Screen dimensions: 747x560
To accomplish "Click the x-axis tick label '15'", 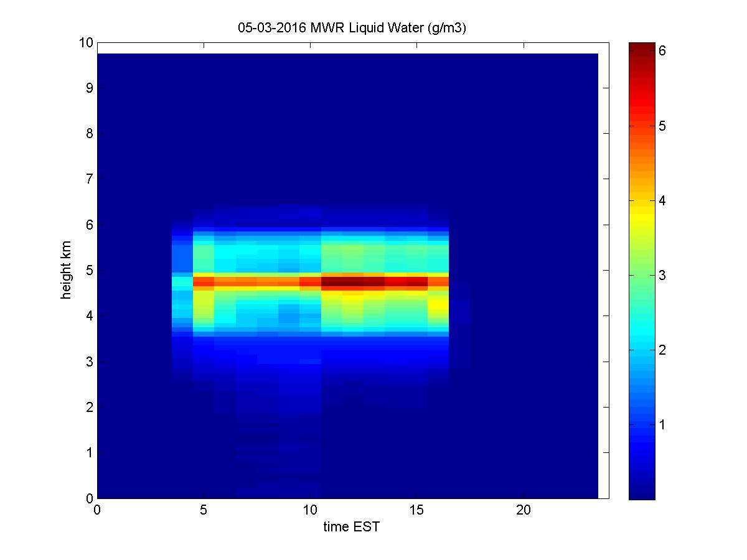I will [417, 510].
